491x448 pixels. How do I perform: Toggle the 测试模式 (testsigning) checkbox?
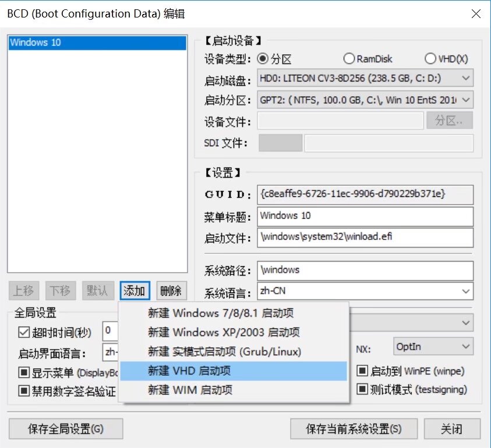(362, 389)
